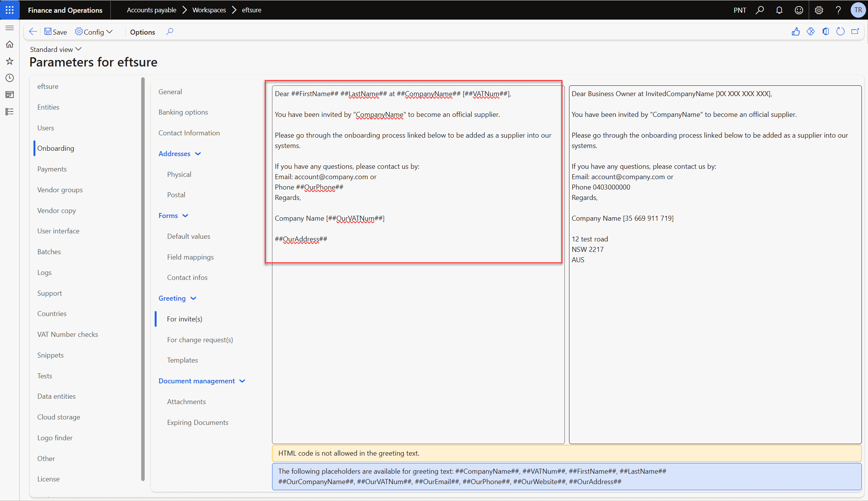Select the Onboarding tab
Screen dimensions: 868x501
56,148
